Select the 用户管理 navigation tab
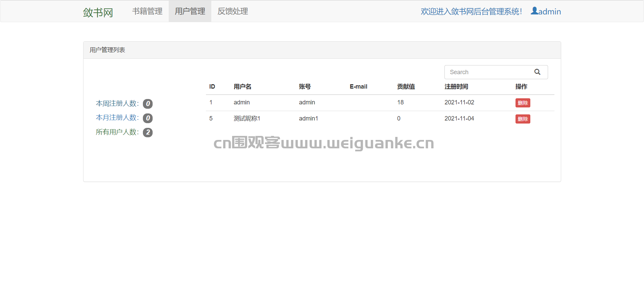The height and width of the screenshot is (297, 644). [190, 11]
